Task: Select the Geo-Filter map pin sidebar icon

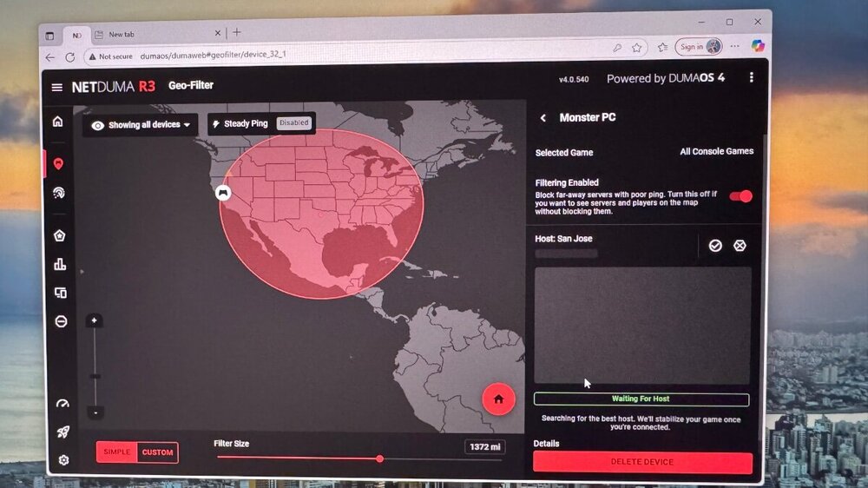Action: [58, 163]
